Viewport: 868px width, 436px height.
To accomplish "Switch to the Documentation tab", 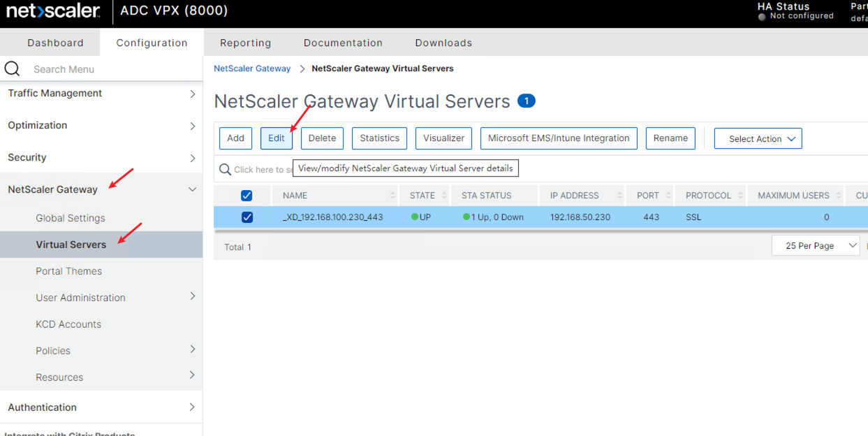I will (343, 43).
